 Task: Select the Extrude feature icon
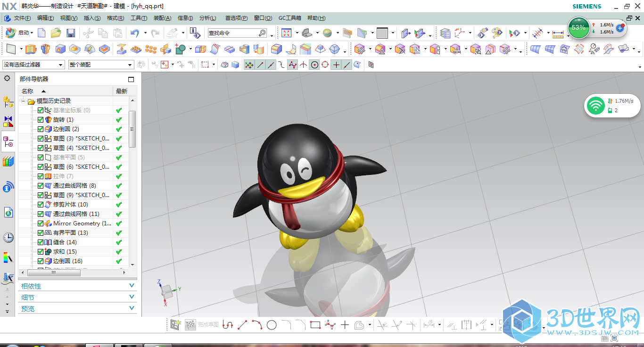pyautogui.click(x=31, y=49)
